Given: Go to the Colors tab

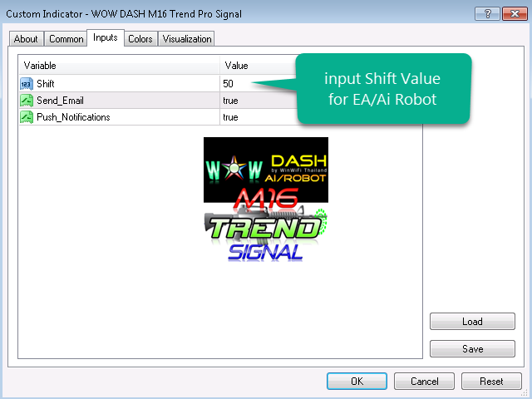Looking at the screenshot, I should click(x=140, y=39).
